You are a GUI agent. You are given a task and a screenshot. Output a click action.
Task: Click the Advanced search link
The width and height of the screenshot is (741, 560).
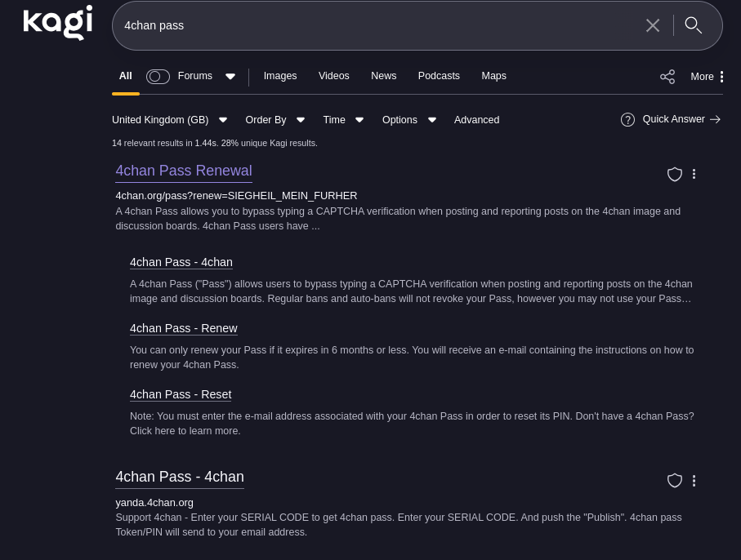click(x=477, y=120)
